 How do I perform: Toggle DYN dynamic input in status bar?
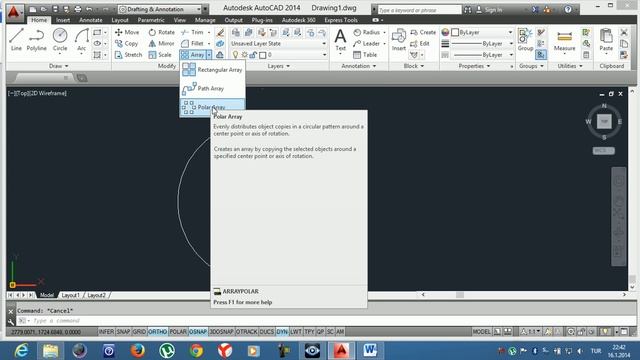click(282, 332)
